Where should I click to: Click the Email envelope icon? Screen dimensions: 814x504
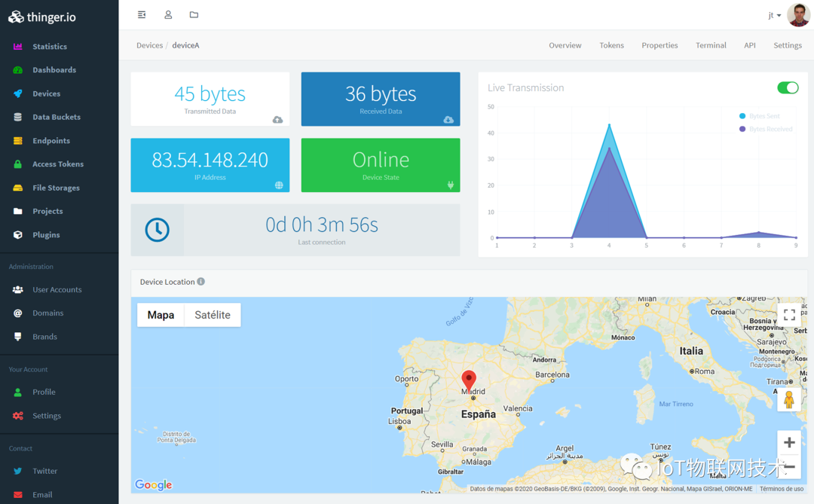[x=17, y=495]
